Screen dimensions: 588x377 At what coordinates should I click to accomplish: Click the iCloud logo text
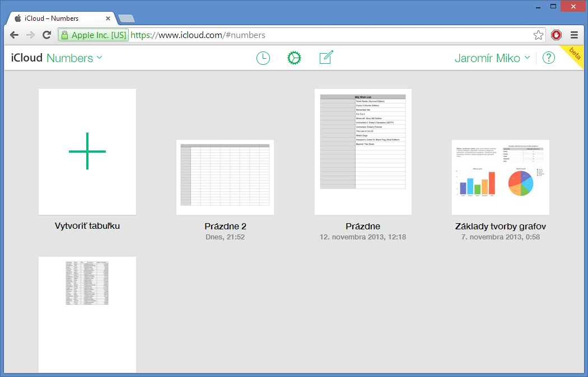(x=27, y=58)
